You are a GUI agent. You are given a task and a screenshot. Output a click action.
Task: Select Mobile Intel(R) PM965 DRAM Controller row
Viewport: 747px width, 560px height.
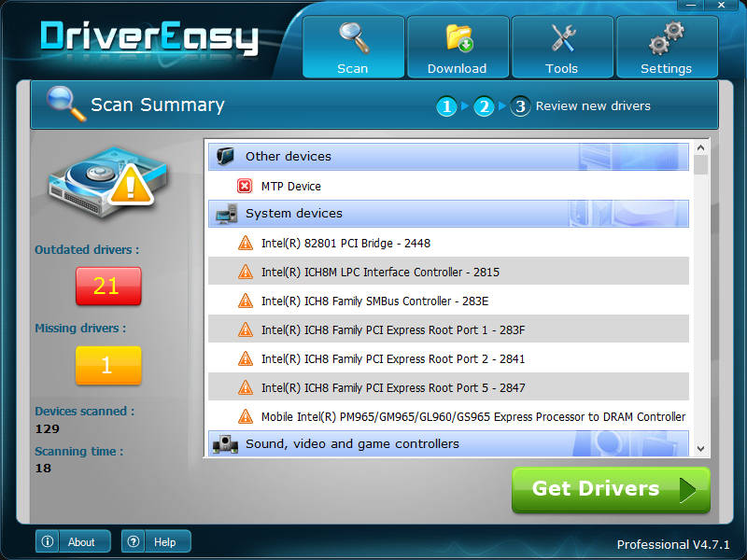448,416
